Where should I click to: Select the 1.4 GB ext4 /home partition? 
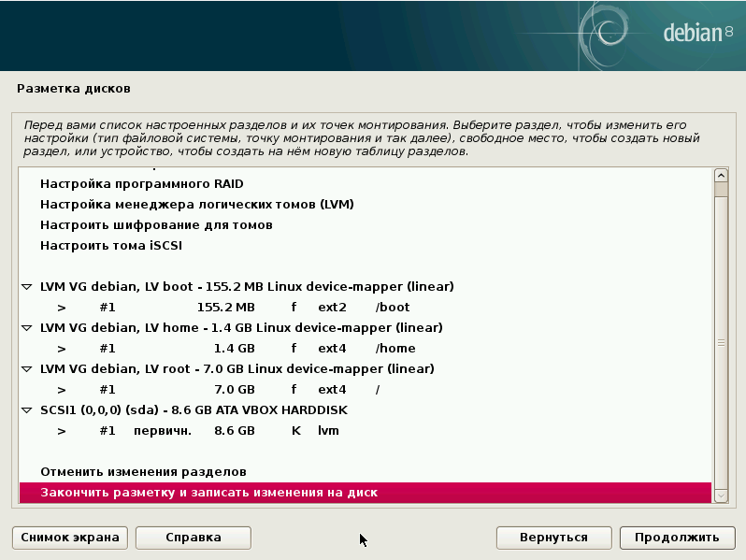pyautogui.click(x=234, y=349)
